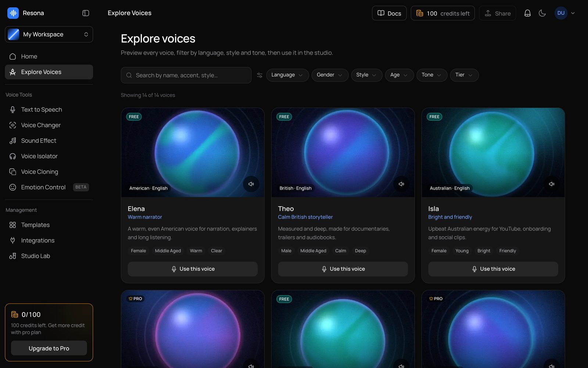Screen dimensions: 588x368
Task: Click the Resona logo icon
Action: pyautogui.click(x=13, y=13)
